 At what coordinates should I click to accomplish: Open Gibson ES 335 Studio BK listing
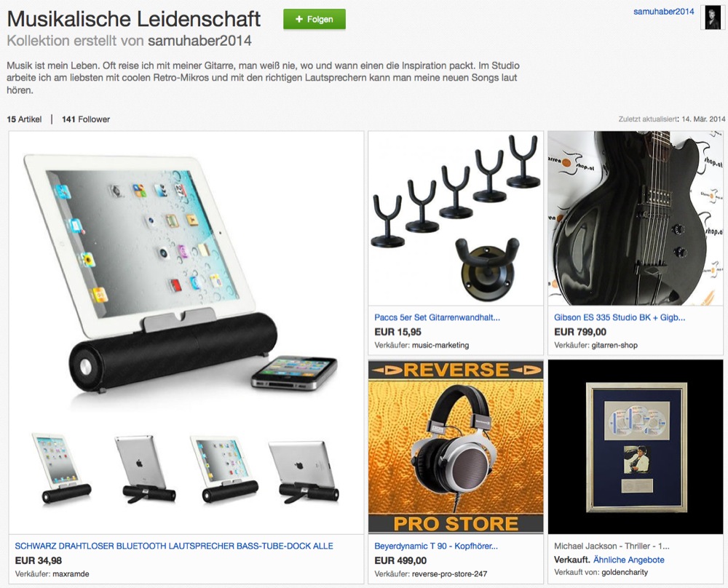620,317
